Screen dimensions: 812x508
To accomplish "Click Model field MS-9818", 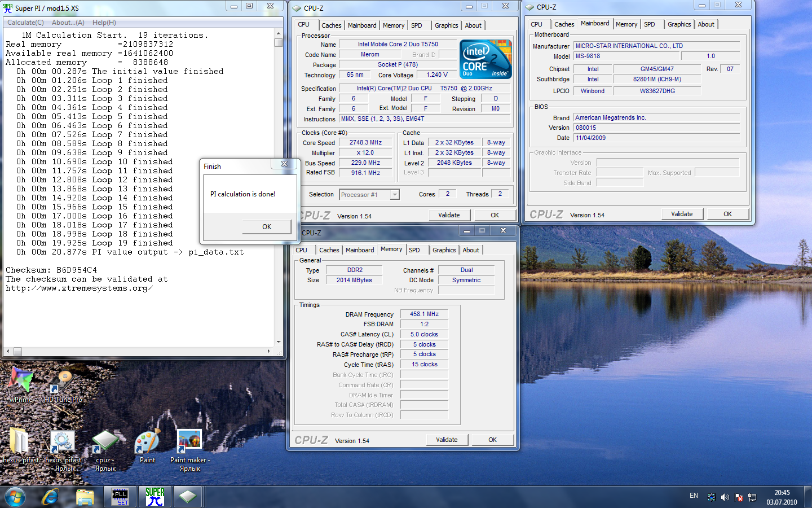I will [627, 56].
